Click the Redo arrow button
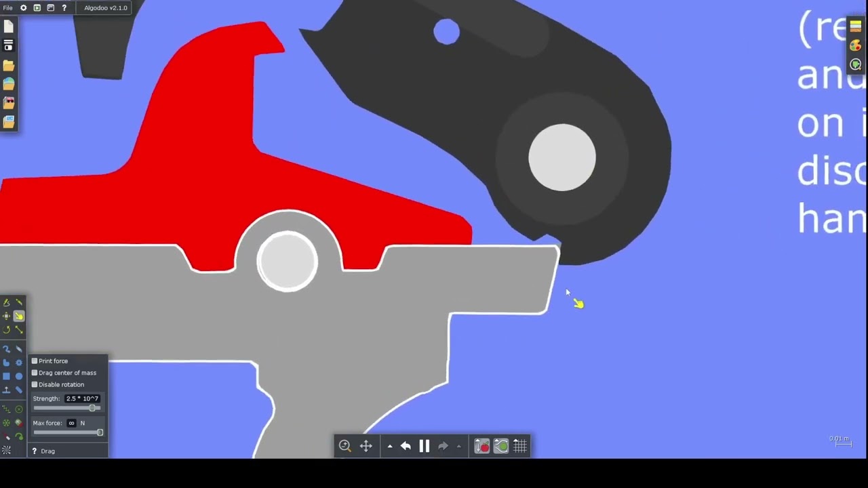Screen dimensions: 868x488 click(443, 446)
